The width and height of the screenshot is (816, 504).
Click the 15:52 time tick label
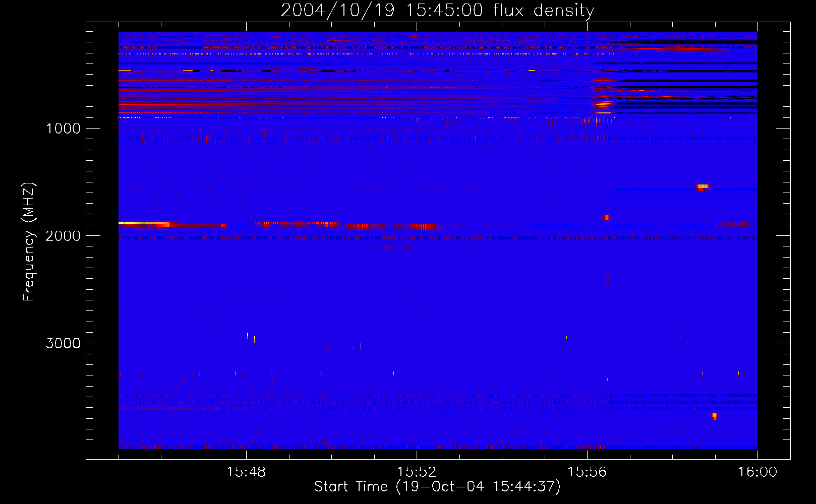pyautogui.click(x=417, y=472)
